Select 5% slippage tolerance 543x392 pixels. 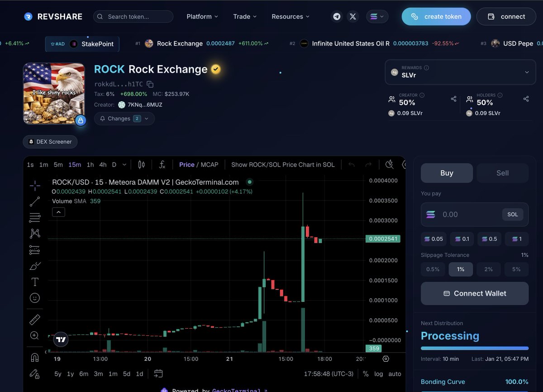coord(516,269)
